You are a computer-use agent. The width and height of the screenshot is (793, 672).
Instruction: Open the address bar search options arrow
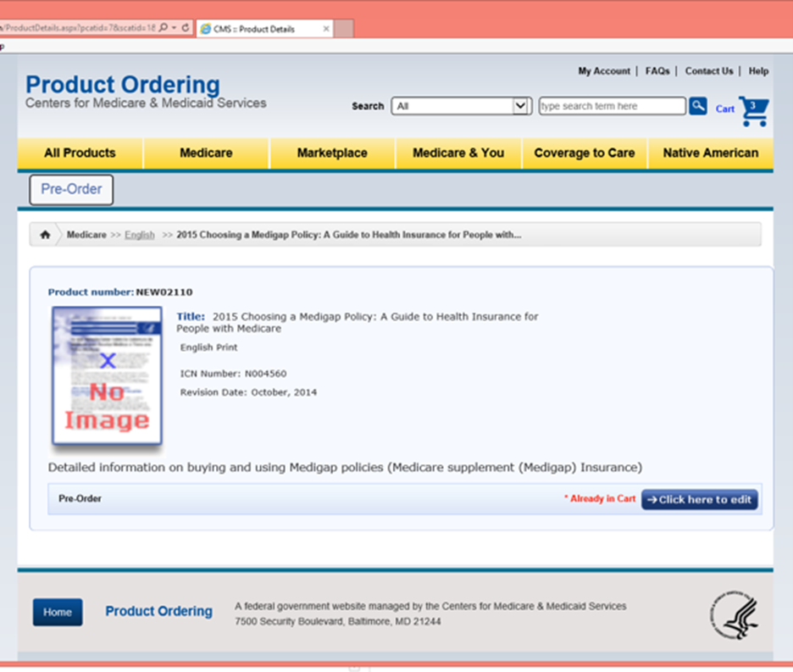pos(174,28)
